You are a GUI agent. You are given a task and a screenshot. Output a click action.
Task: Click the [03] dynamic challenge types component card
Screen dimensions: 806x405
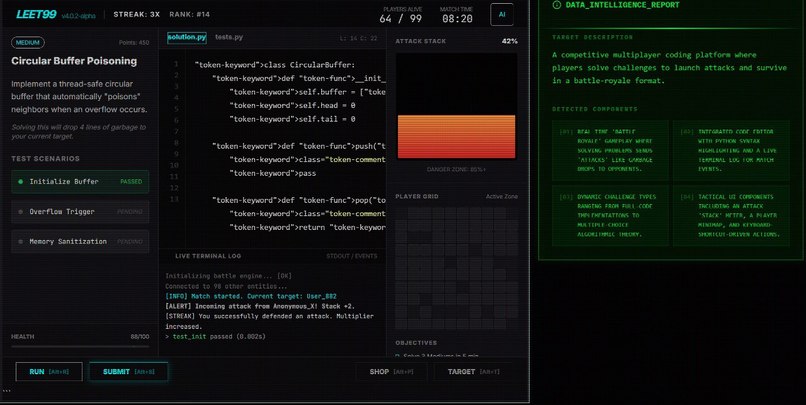(610, 215)
